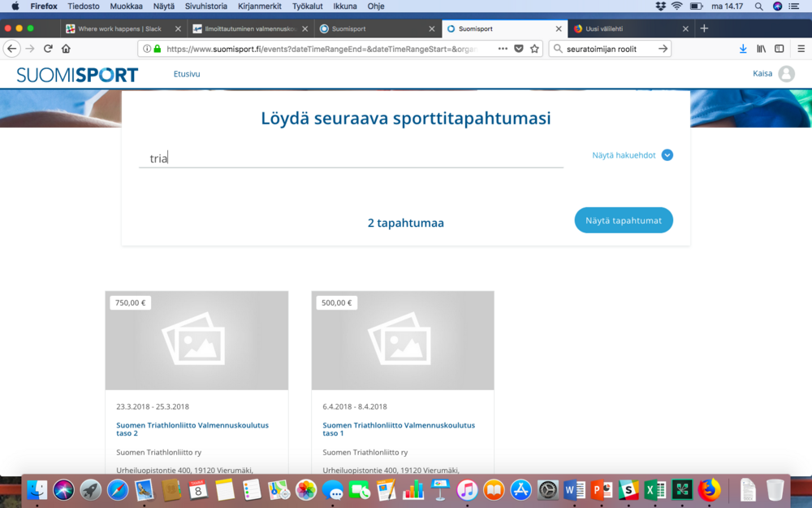Viewport: 812px width, 508px height.
Task: Click the menu bar clock ma 14.17
Action: pos(727,7)
